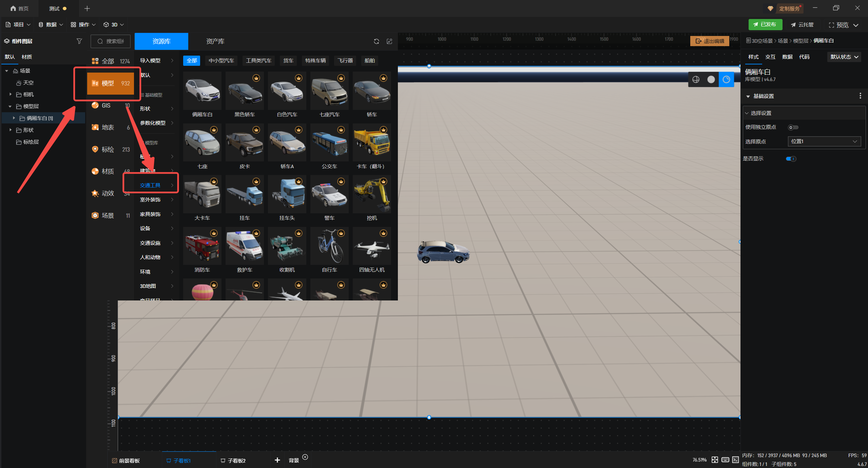Open the 选择原点 位置1 dropdown
The width and height of the screenshot is (868, 468).
tap(824, 141)
